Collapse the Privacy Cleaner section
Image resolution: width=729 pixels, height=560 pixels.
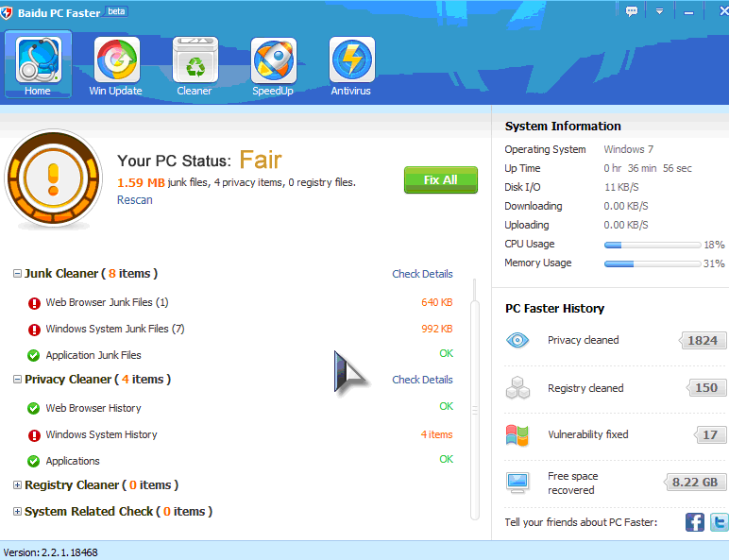pyautogui.click(x=17, y=380)
